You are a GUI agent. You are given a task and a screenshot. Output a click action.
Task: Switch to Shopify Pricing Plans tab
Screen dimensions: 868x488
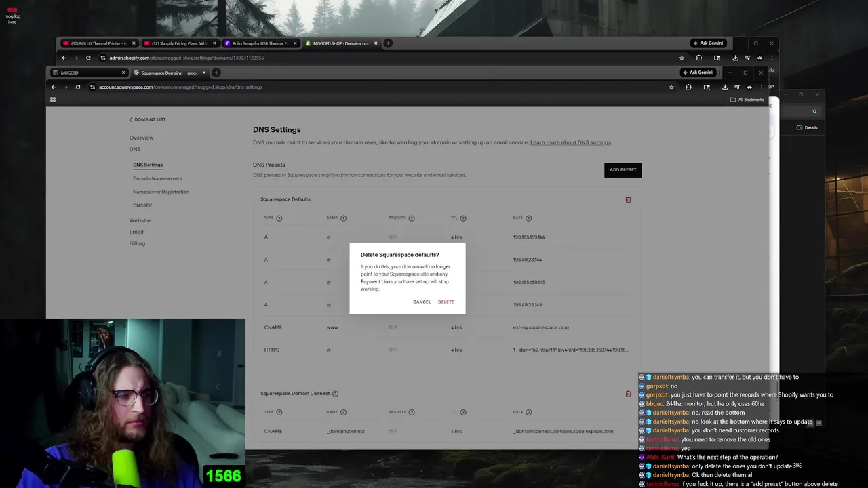(x=180, y=43)
